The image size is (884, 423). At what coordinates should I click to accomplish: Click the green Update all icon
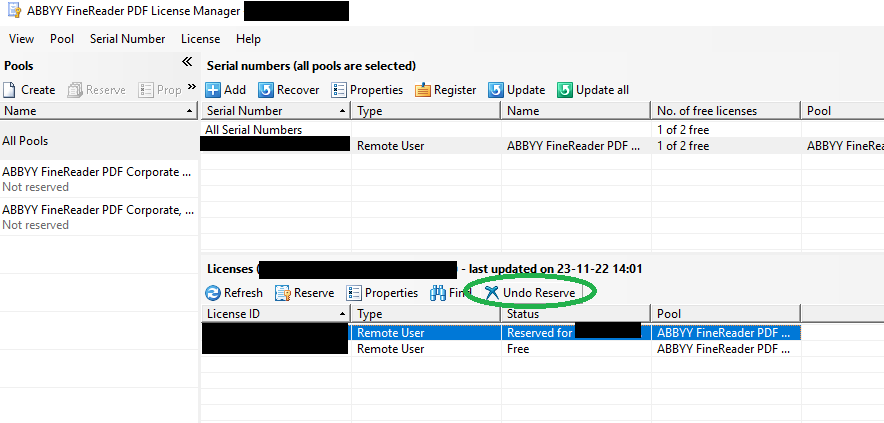(565, 90)
